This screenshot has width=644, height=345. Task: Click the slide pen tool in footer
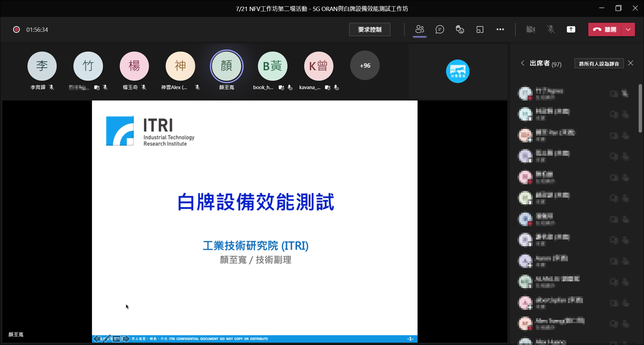107,339
